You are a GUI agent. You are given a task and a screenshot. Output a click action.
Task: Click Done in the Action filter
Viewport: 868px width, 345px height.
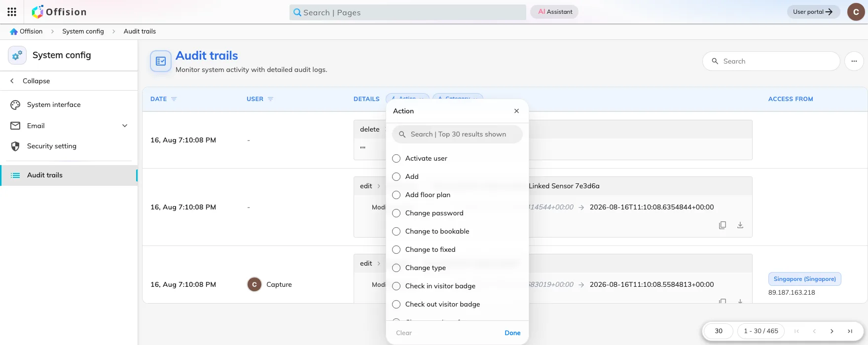click(x=512, y=333)
